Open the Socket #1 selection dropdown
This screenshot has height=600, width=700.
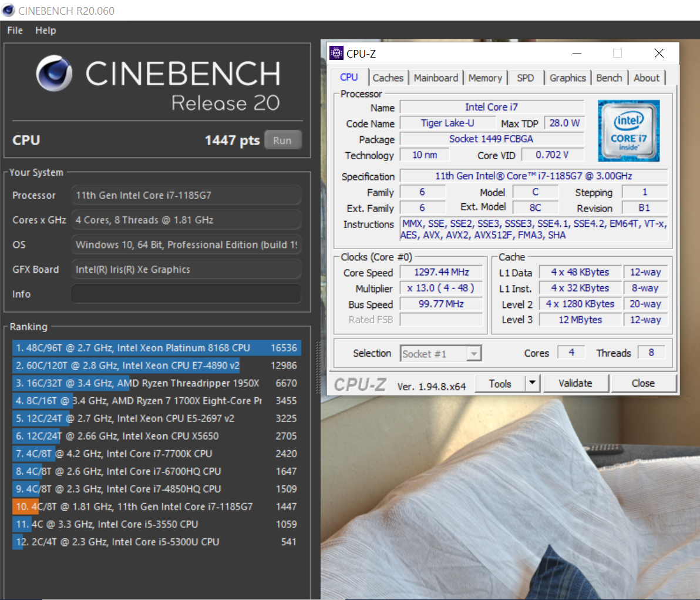pos(440,353)
